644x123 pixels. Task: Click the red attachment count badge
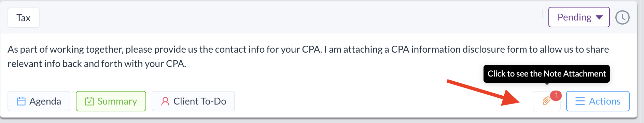(556, 95)
